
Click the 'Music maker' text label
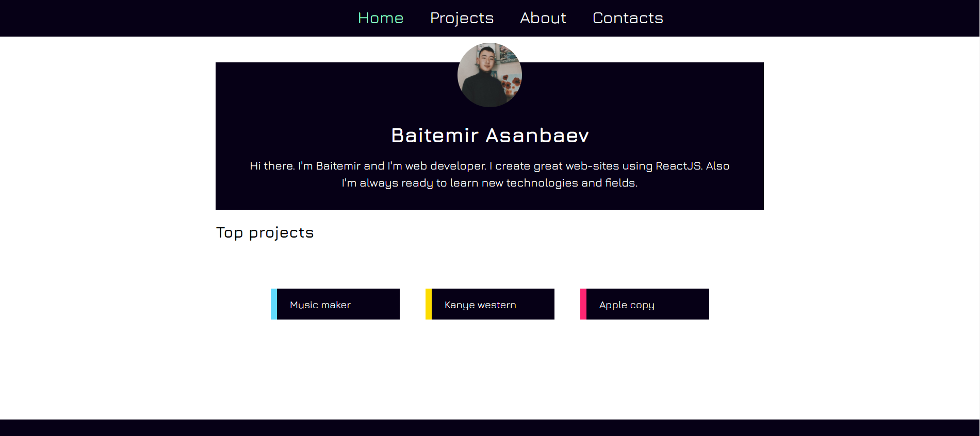pos(320,305)
